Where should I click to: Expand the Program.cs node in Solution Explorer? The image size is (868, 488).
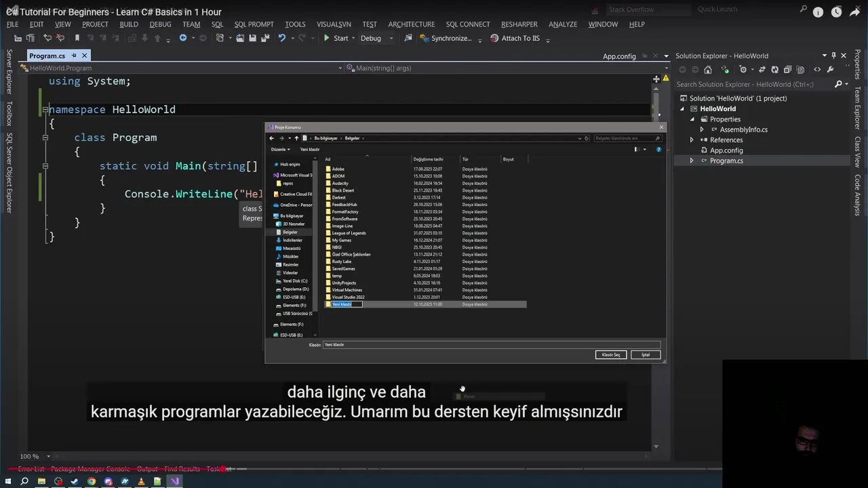(x=692, y=161)
